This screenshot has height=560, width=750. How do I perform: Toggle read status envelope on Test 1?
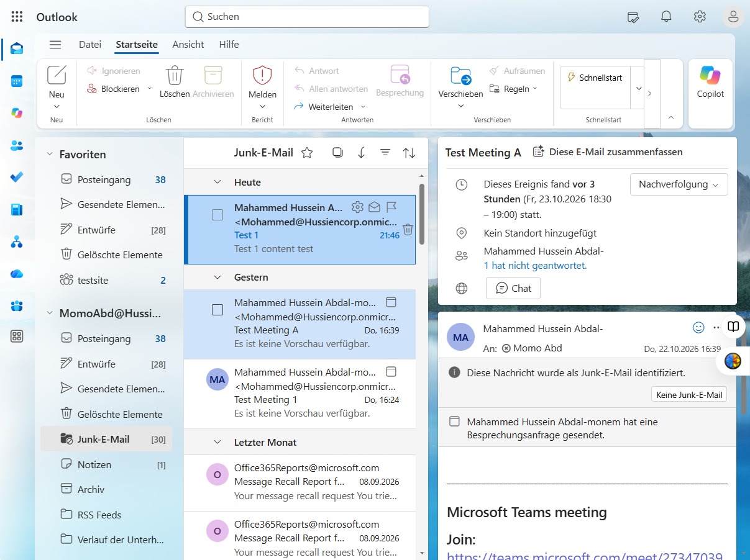pyautogui.click(x=374, y=207)
